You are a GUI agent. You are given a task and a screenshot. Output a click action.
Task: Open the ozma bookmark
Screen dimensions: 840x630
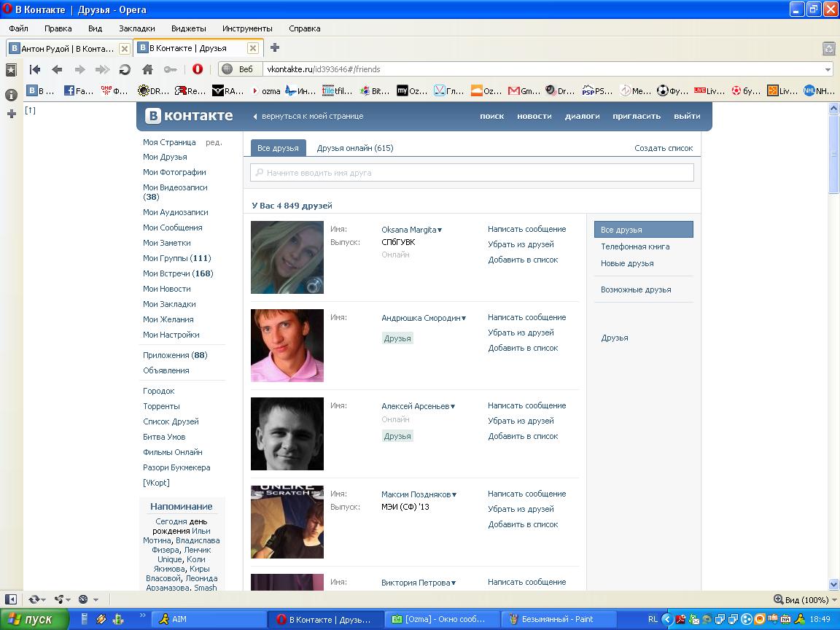click(x=265, y=91)
